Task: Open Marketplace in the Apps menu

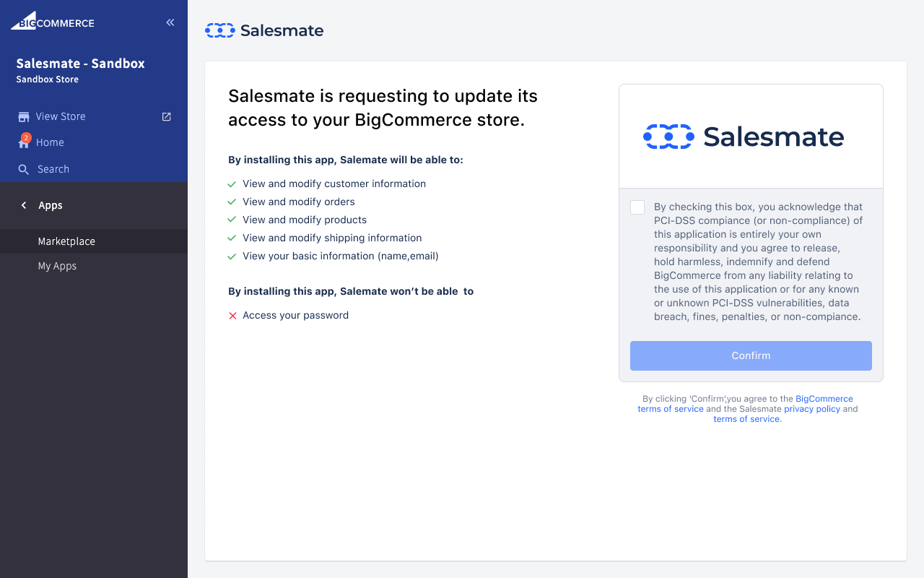Action: pos(66,241)
